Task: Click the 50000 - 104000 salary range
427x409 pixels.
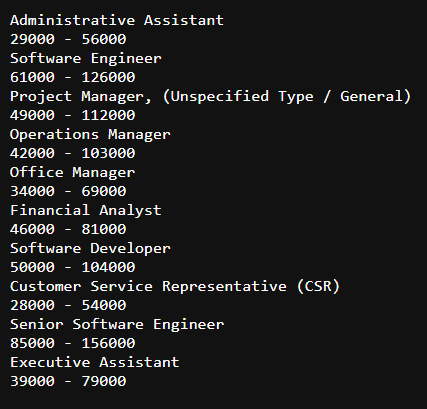Action: pyautogui.click(x=72, y=267)
